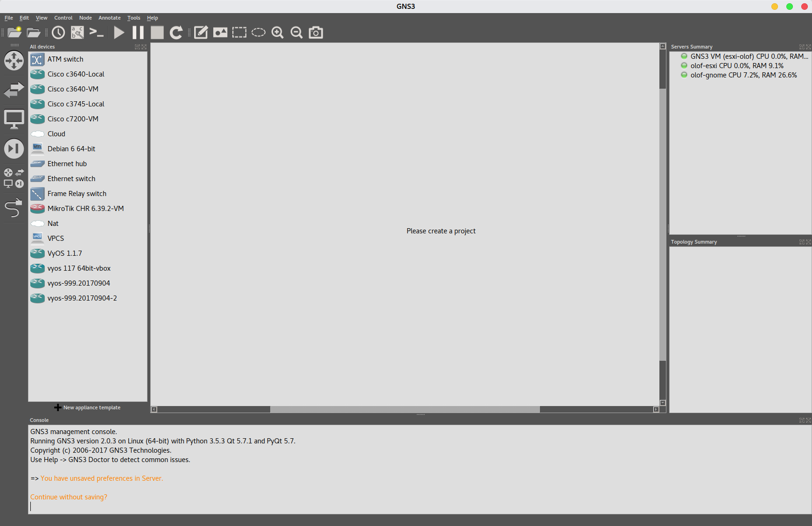812x526 pixels.
Task: Open the Tools menu
Action: point(134,18)
